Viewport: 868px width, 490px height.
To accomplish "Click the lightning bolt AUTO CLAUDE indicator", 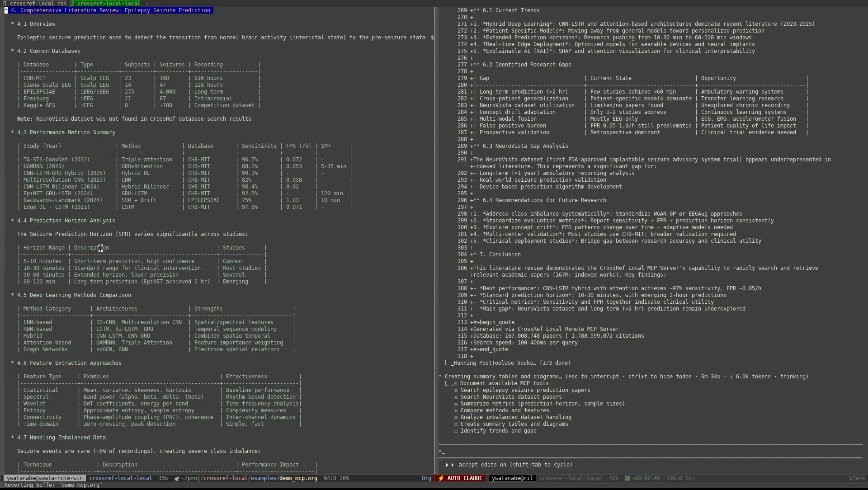I will (460, 478).
